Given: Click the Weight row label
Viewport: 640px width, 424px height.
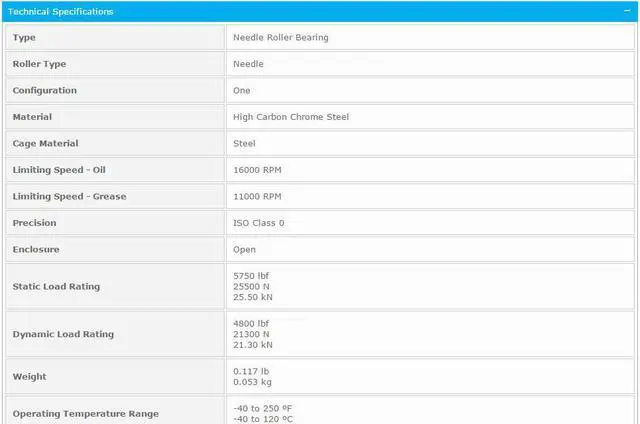Looking at the screenshot, I should click(x=29, y=377).
